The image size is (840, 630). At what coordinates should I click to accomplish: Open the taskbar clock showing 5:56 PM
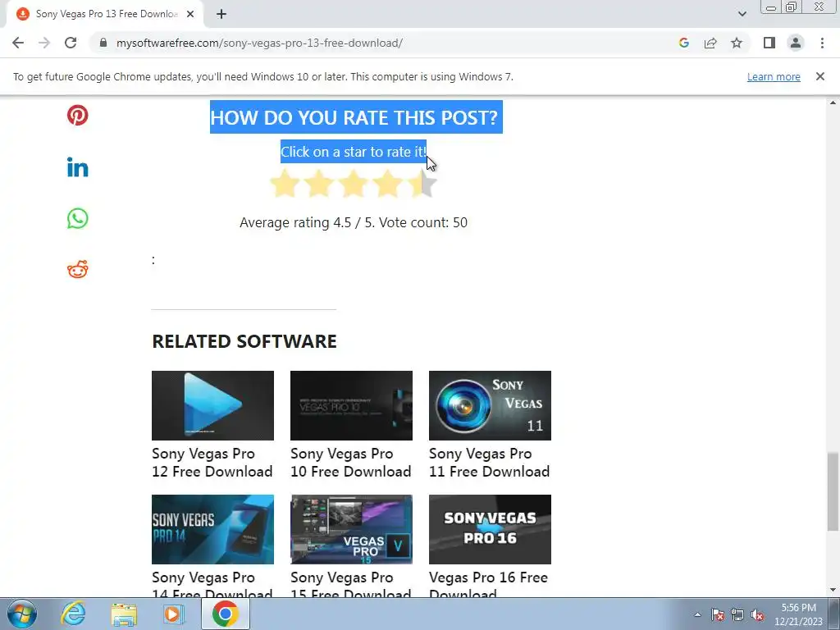(x=798, y=614)
